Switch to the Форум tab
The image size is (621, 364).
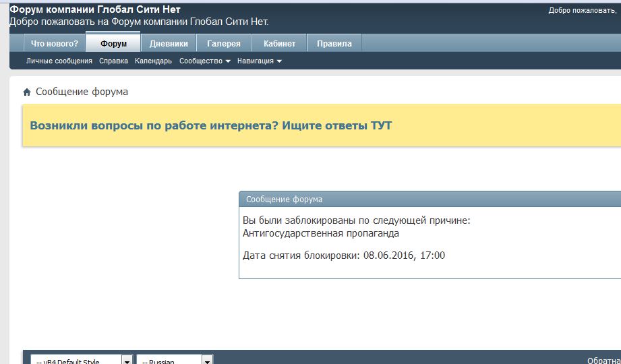point(113,44)
